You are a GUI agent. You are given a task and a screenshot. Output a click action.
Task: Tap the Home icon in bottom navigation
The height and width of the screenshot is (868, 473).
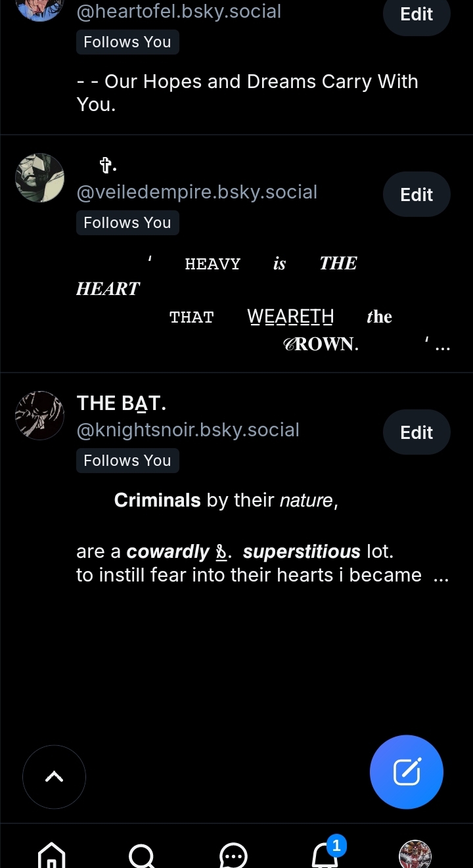pos(52,855)
